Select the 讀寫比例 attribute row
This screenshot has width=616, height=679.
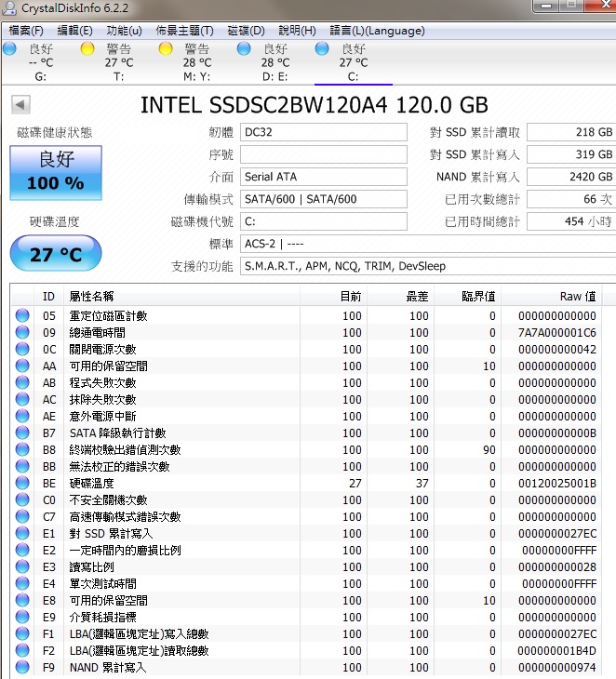(x=306, y=566)
